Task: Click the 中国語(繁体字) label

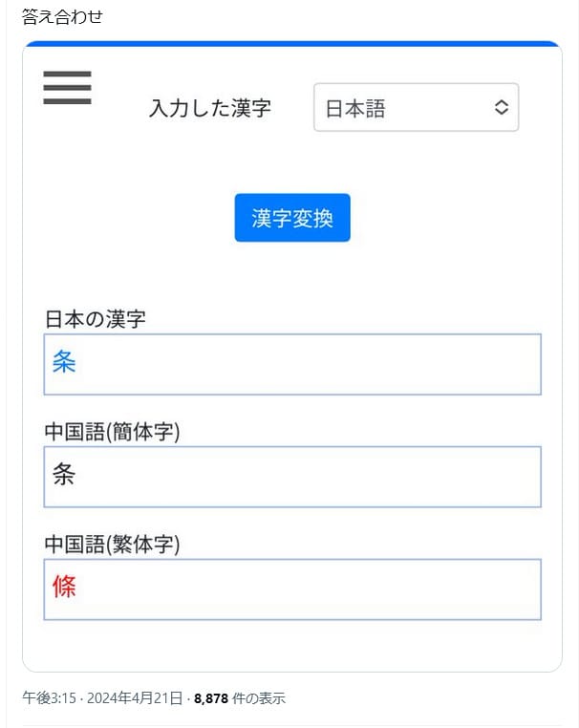Action: pyautogui.click(x=113, y=545)
